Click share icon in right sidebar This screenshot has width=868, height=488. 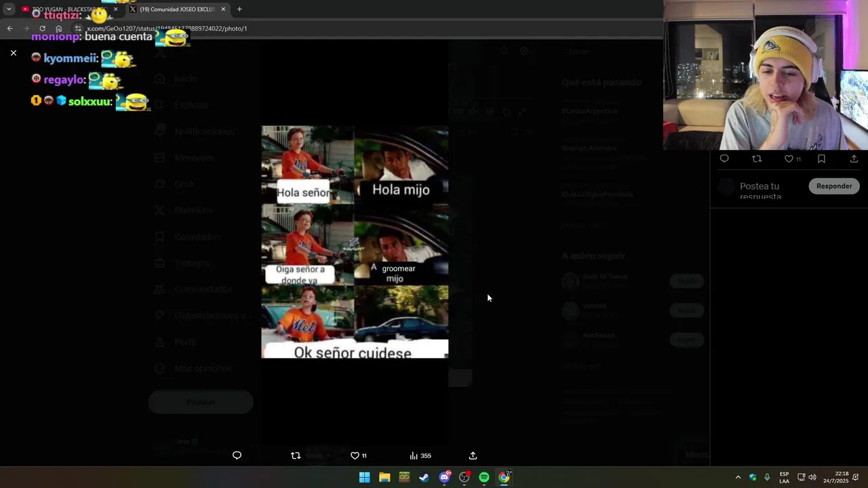(x=854, y=159)
